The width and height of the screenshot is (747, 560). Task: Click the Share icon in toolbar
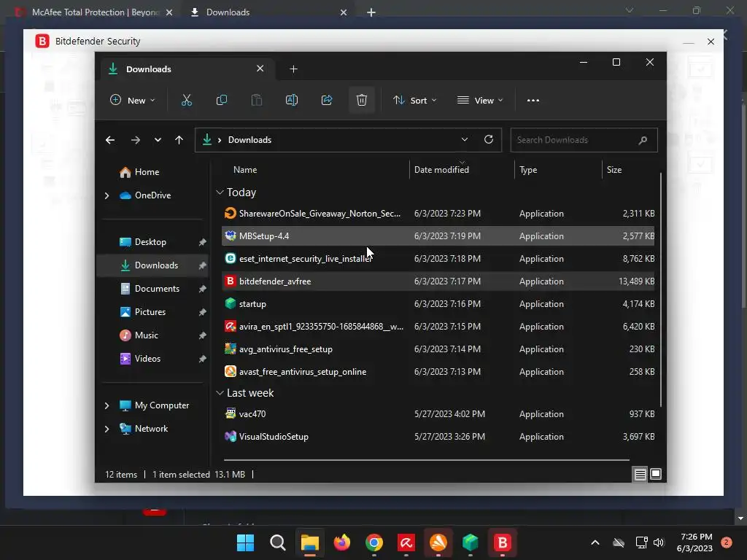point(327,100)
